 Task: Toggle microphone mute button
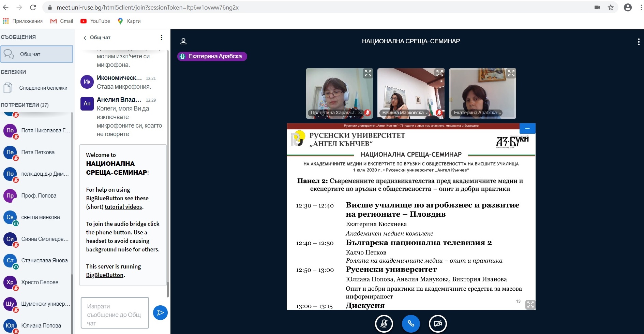coord(384,323)
